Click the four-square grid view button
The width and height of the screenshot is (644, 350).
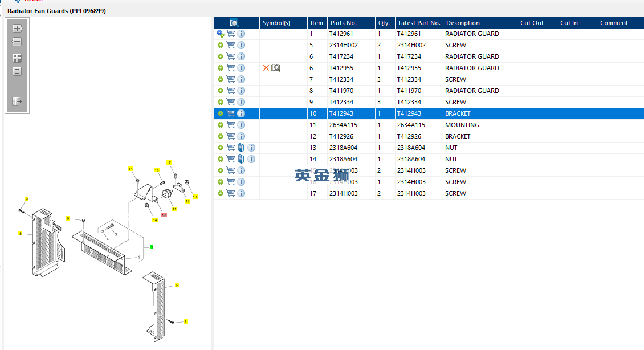click(x=17, y=58)
